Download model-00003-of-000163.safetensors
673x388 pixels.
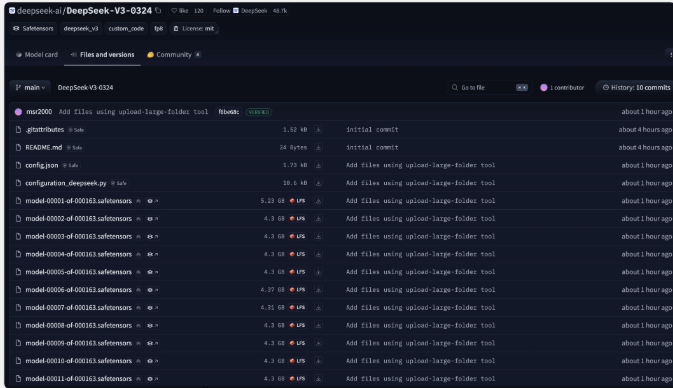318,236
